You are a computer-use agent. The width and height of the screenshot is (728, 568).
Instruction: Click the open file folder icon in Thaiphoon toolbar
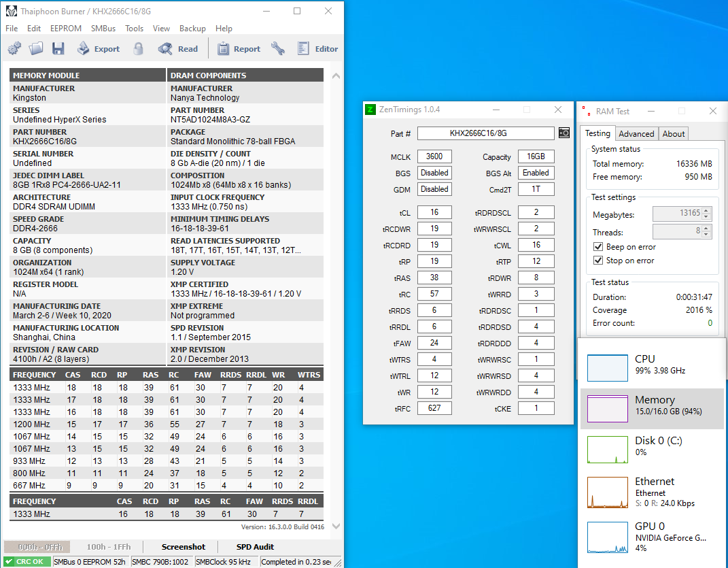coord(36,48)
